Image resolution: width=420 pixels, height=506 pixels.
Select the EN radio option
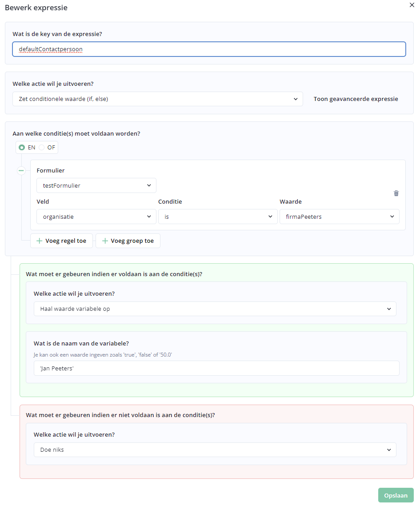click(x=22, y=148)
